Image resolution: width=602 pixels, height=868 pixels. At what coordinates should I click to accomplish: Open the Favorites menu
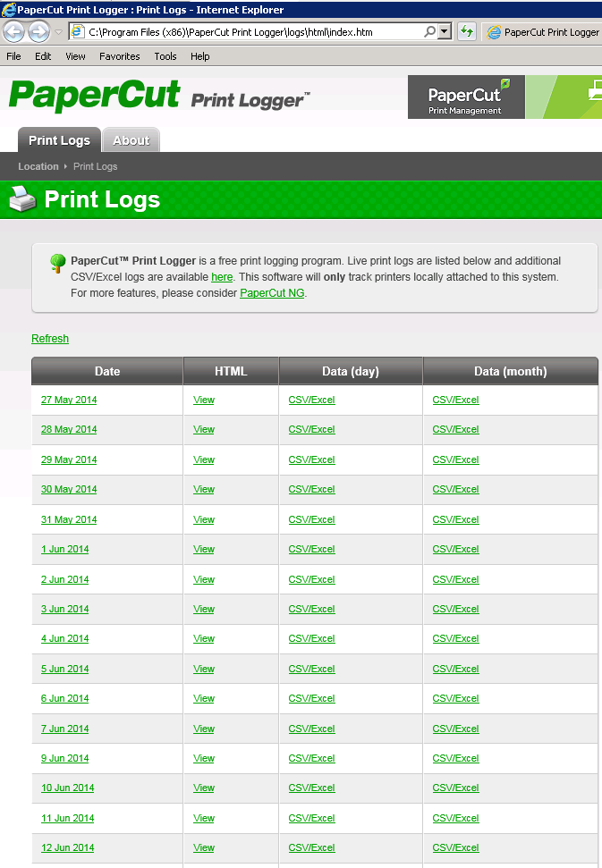120,56
